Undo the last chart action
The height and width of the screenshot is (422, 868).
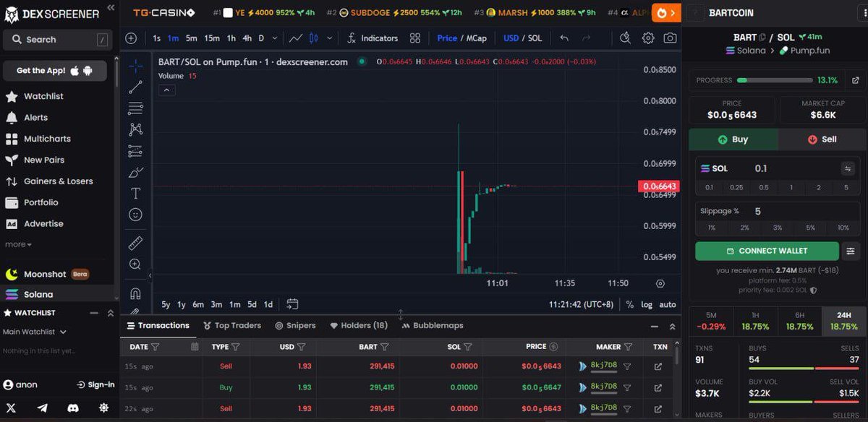(564, 38)
